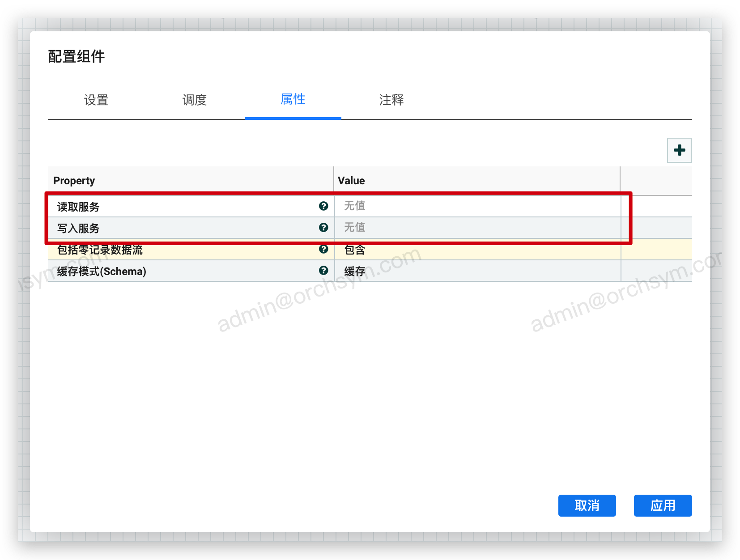Image resolution: width=740 pixels, height=560 pixels.
Task: Click help icon next to 读取服务
Action: pyautogui.click(x=323, y=206)
